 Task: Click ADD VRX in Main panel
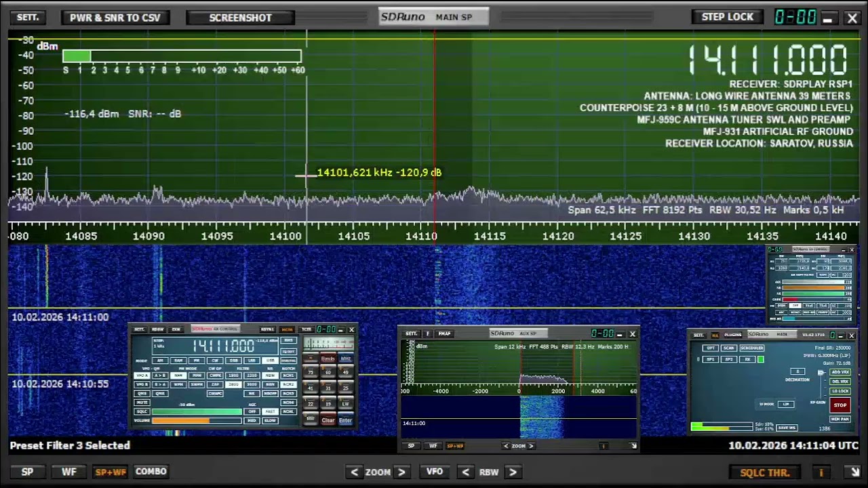(x=840, y=372)
